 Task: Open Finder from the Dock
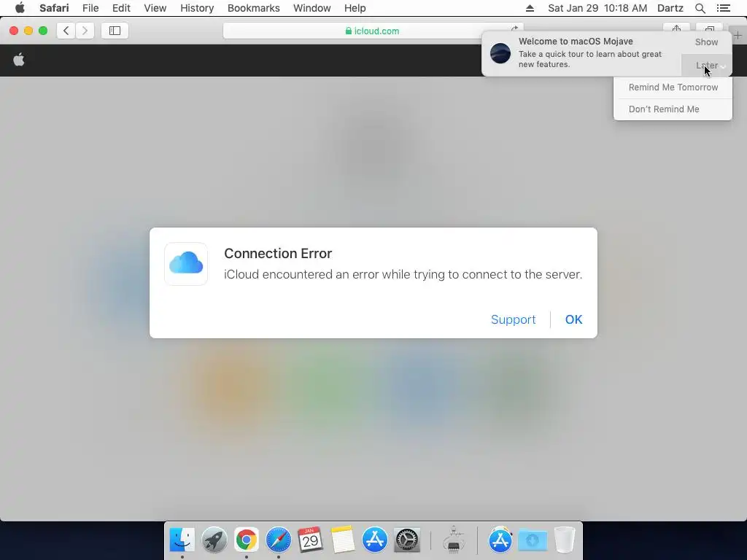(182, 540)
